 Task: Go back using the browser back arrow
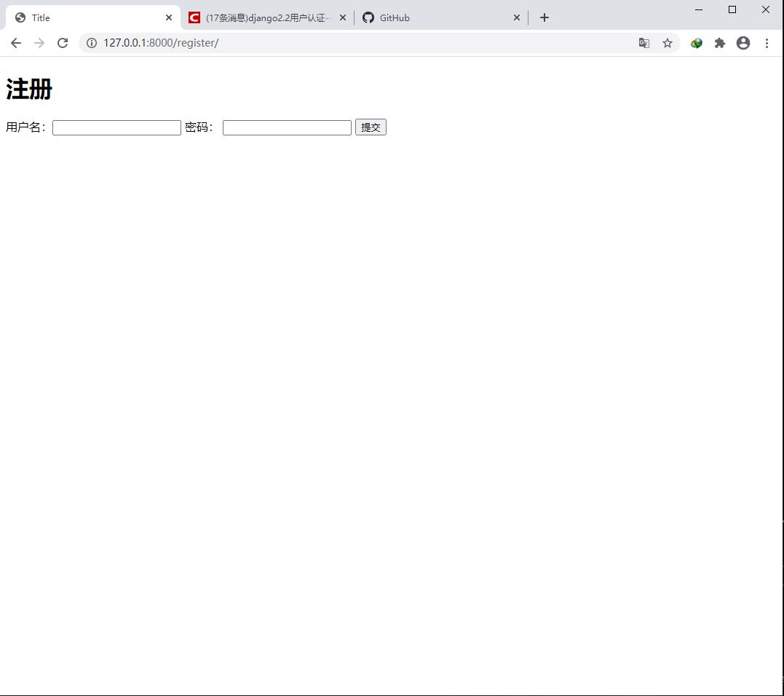click(15, 43)
